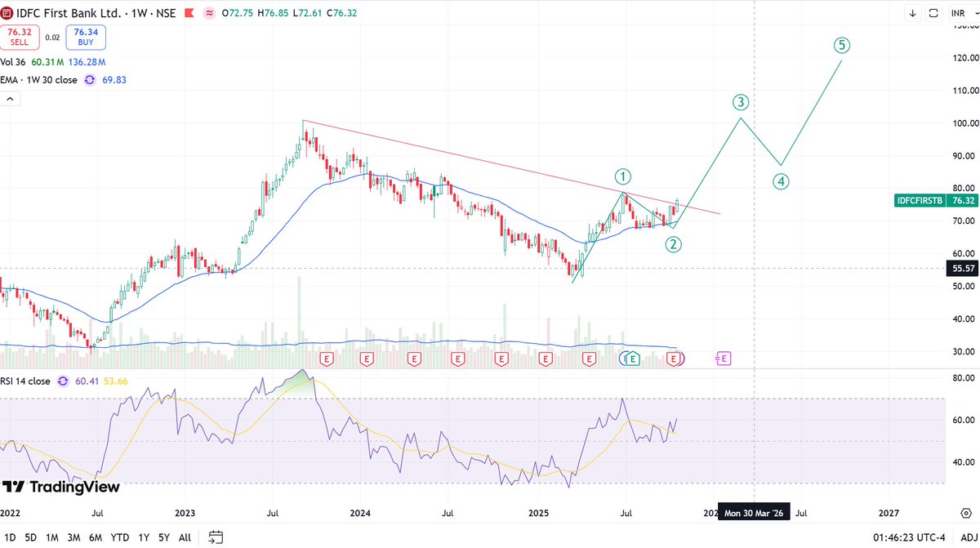Click the fourth red earnings E marker
Image resolution: width=980 pixels, height=548 pixels.
458,359
